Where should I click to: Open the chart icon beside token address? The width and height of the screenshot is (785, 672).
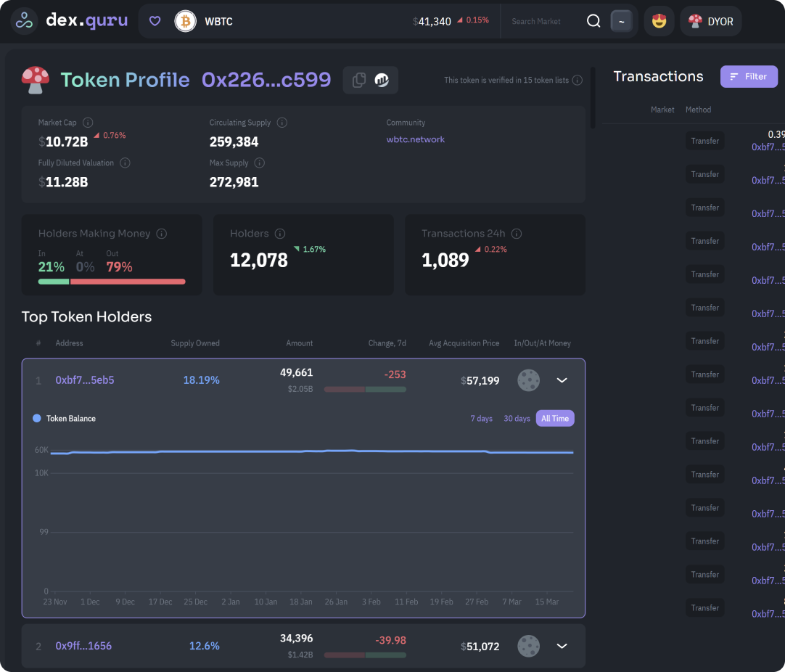click(382, 81)
